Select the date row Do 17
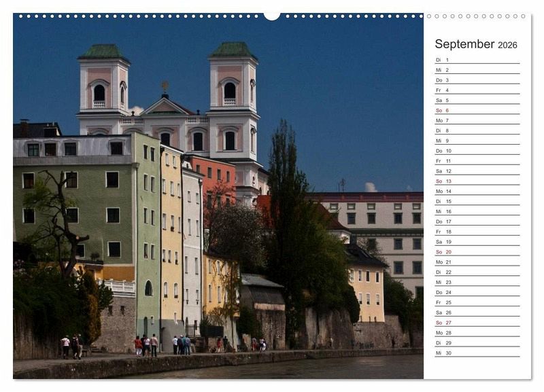Screen dimensions: 544x392 [x=477, y=221]
